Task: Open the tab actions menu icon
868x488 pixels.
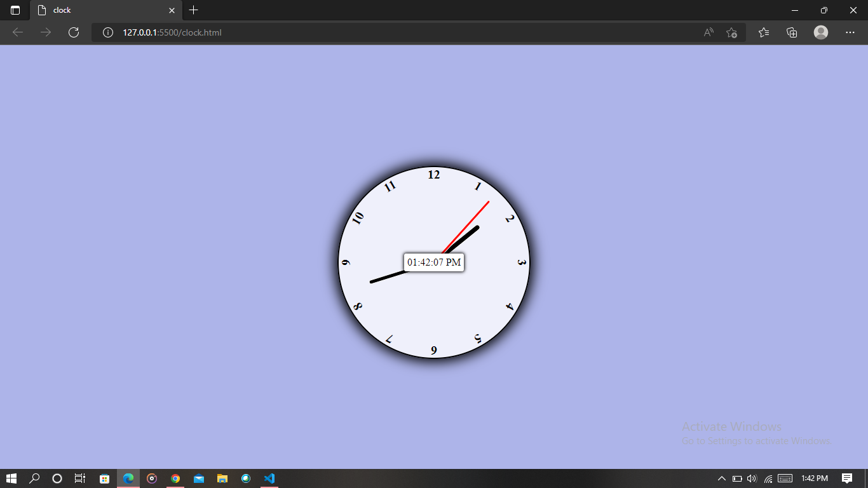Action: tap(15, 10)
